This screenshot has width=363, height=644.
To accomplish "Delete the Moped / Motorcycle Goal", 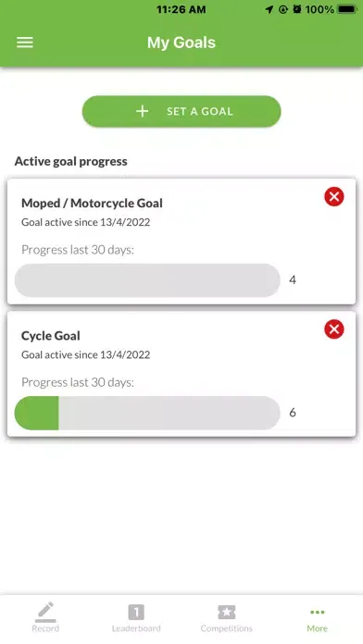I will pos(333,196).
